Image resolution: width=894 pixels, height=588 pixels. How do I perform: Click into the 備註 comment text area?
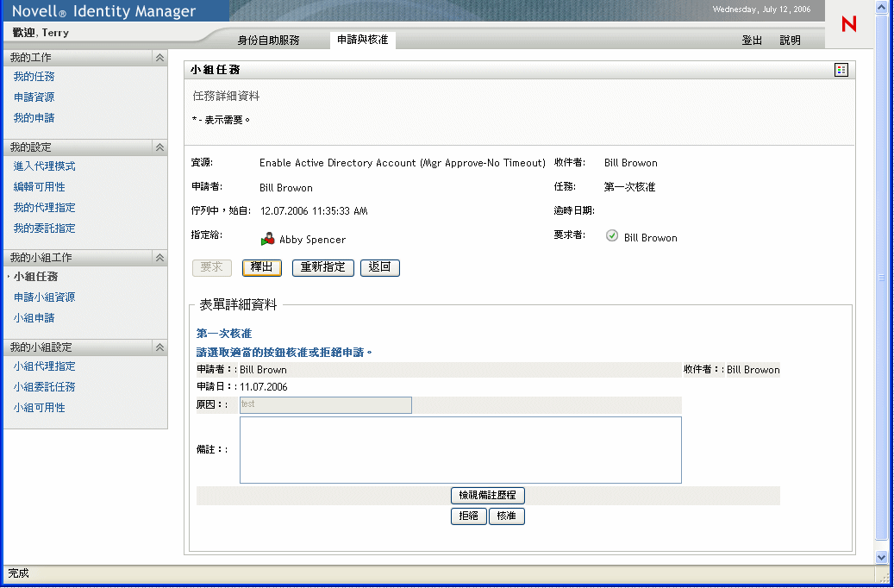(460, 450)
